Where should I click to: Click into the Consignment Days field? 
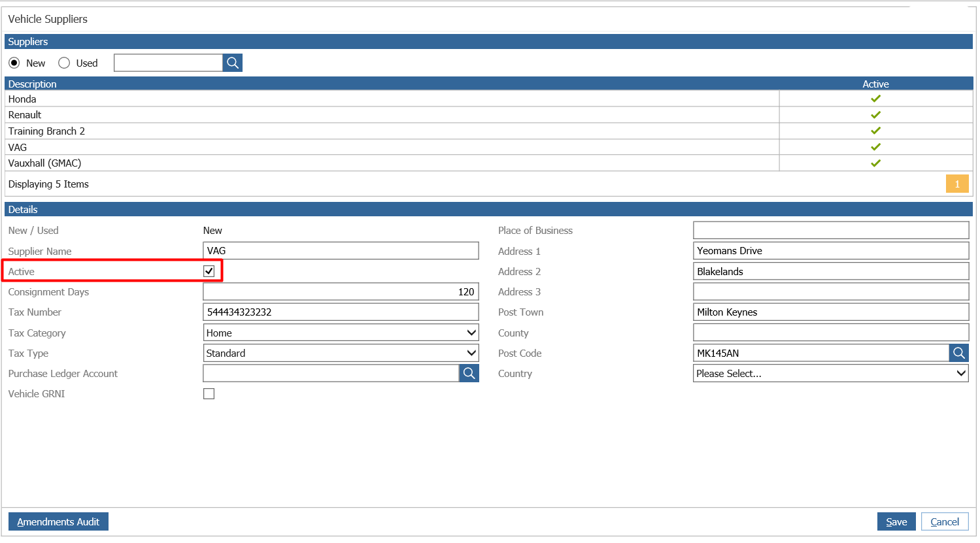click(341, 291)
